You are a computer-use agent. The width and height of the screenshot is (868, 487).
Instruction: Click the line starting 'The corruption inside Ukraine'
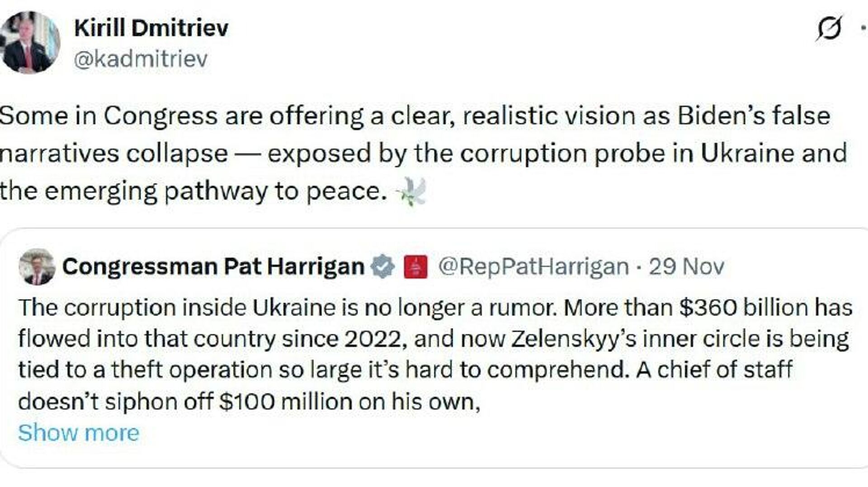[x=435, y=308]
